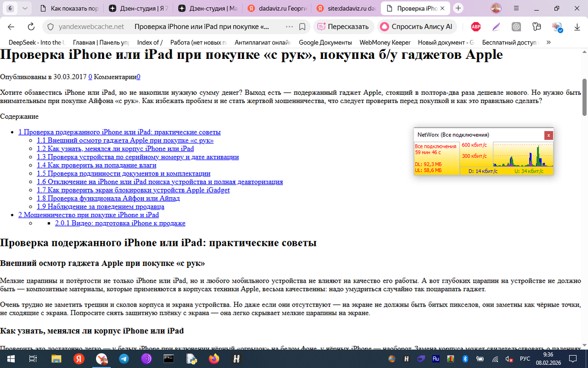Launch Yandex from the taskbar
This screenshot has height=368, width=588.
[78, 359]
